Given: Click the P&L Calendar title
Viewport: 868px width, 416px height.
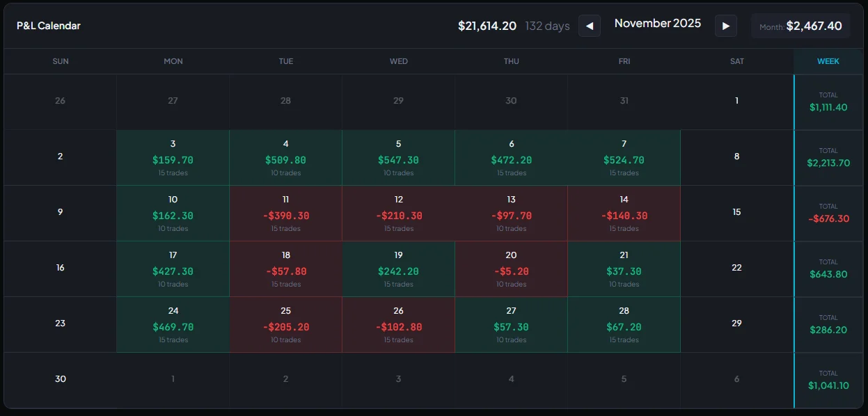Looking at the screenshot, I should 49,26.
